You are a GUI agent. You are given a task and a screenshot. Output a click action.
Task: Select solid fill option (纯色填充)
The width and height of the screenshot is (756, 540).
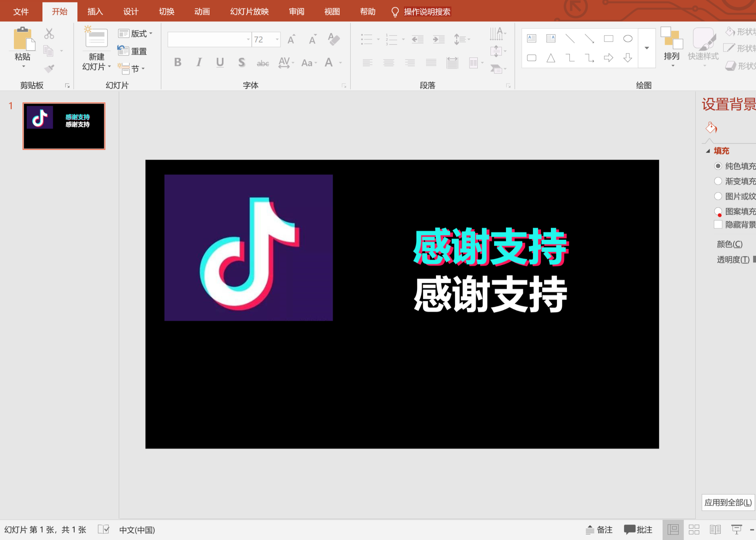click(x=718, y=166)
